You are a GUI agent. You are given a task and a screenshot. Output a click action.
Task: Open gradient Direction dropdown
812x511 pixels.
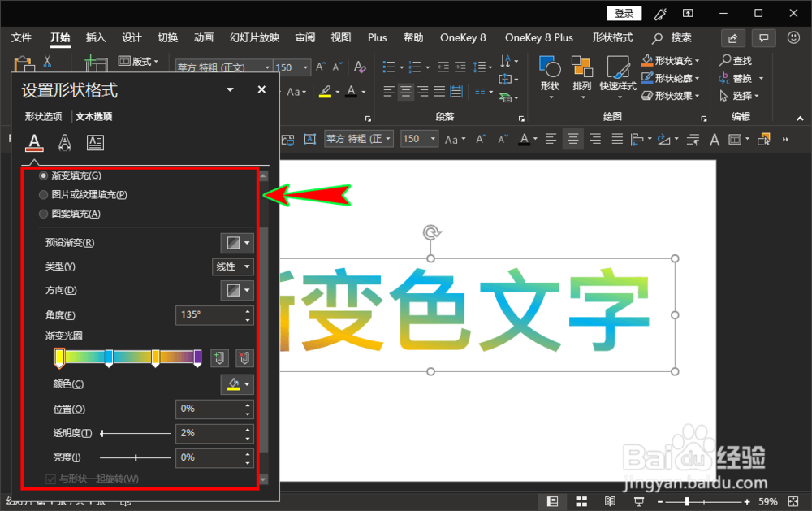(237, 290)
